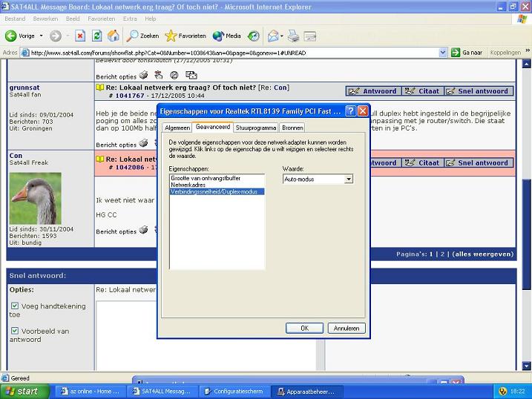This screenshot has width=532, height=399.
Task: Click the Ga naar go button
Action: 467,53
